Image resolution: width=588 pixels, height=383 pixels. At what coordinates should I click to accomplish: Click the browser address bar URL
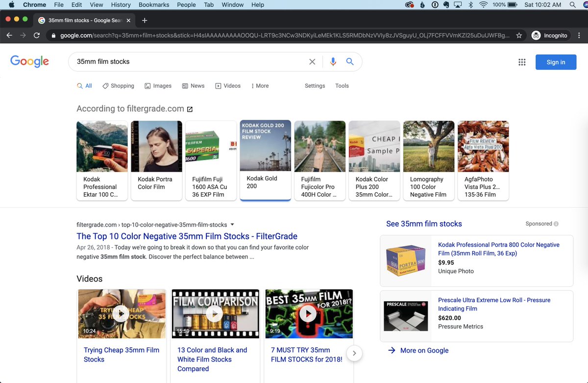click(284, 35)
